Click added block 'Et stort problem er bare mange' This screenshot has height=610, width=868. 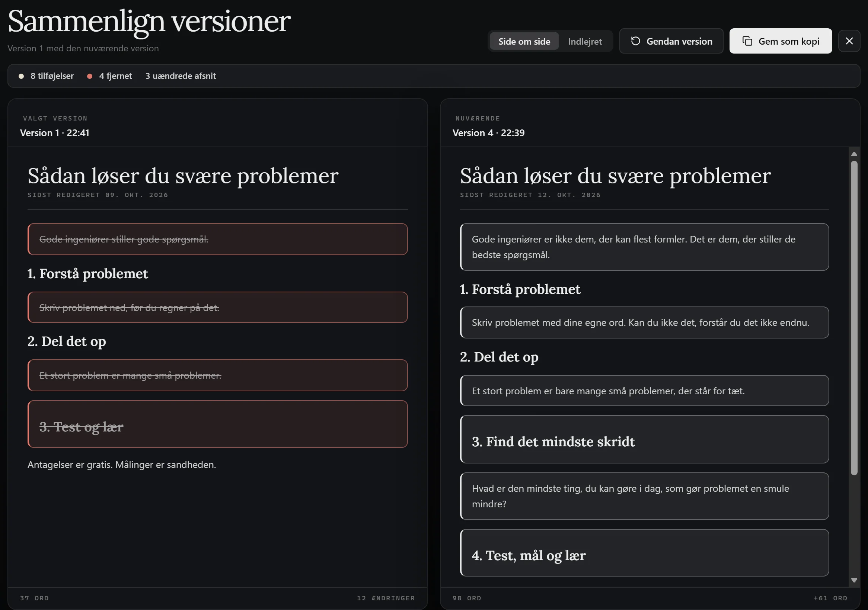point(644,391)
